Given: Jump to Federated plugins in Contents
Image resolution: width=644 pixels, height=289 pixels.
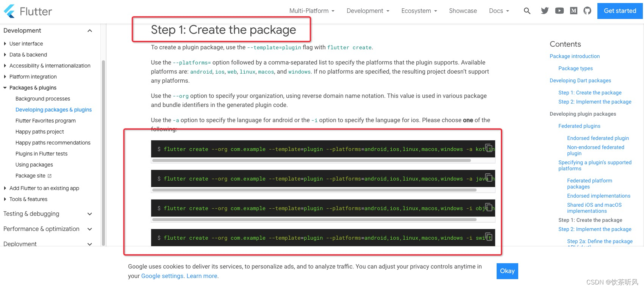Looking at the screenshot, I should pos(579,126).
